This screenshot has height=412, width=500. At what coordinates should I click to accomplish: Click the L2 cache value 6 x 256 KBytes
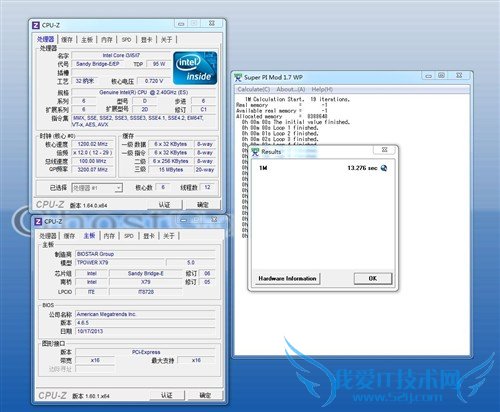click(171, 161)
